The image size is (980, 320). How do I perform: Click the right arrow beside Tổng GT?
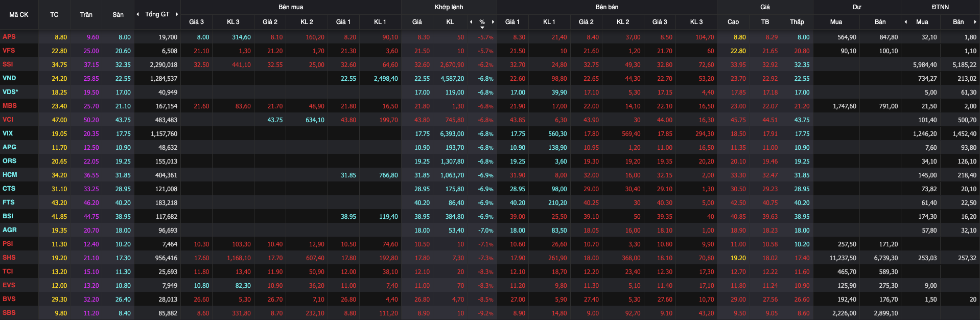[x=177, y=14]
